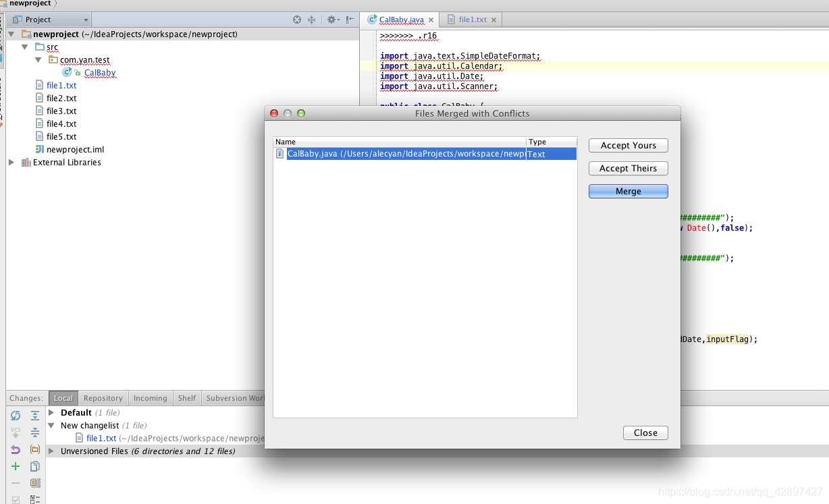Image resolution: width=829 pixels, height=504 pixels.
Task: Collapse the New changelist node
Action: [52, 426]
